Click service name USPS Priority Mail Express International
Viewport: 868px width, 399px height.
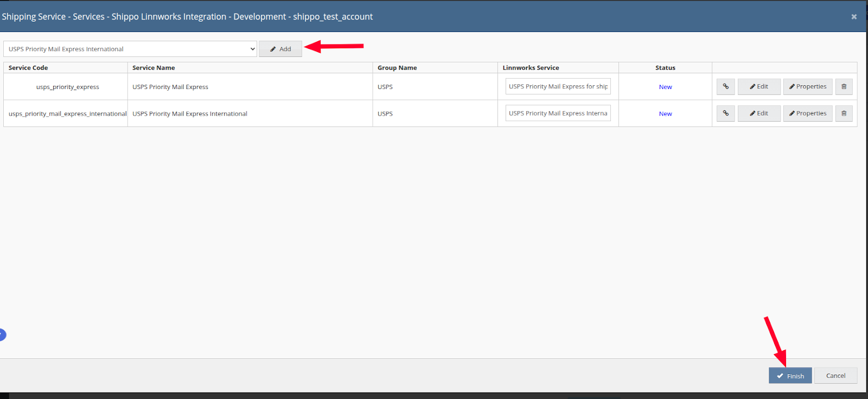click(190, 114)
